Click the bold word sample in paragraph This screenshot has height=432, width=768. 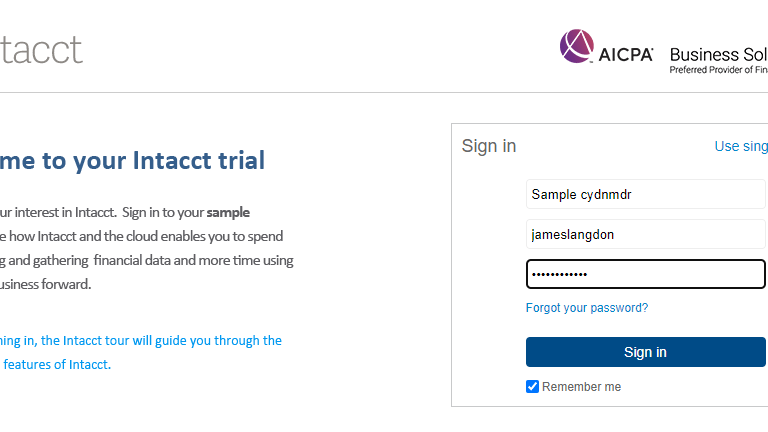[228, 213]
